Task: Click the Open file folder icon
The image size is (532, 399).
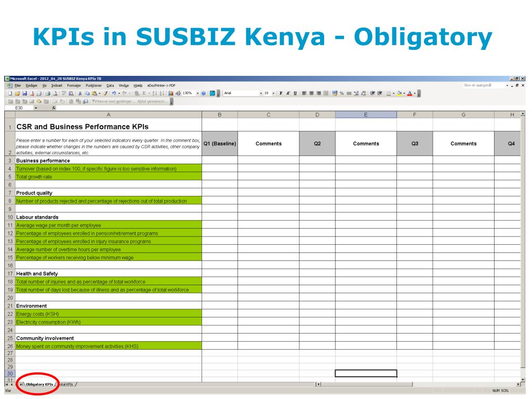Action: coord(17,94)
